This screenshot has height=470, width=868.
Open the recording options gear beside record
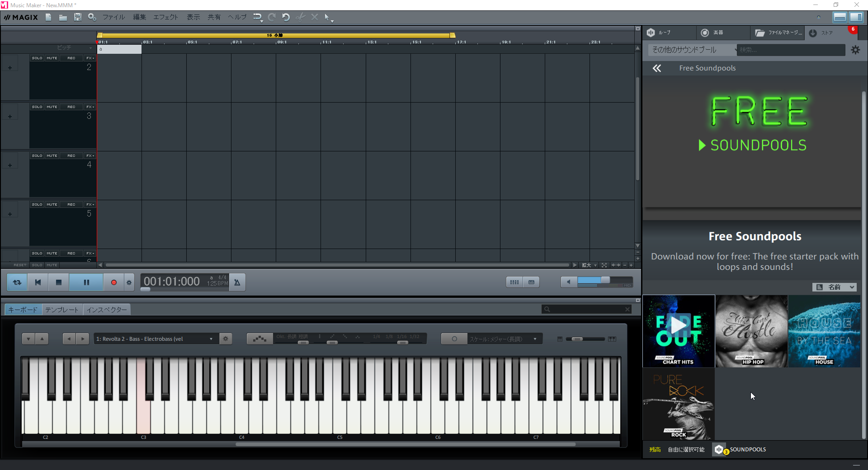[x=129, y=282]
